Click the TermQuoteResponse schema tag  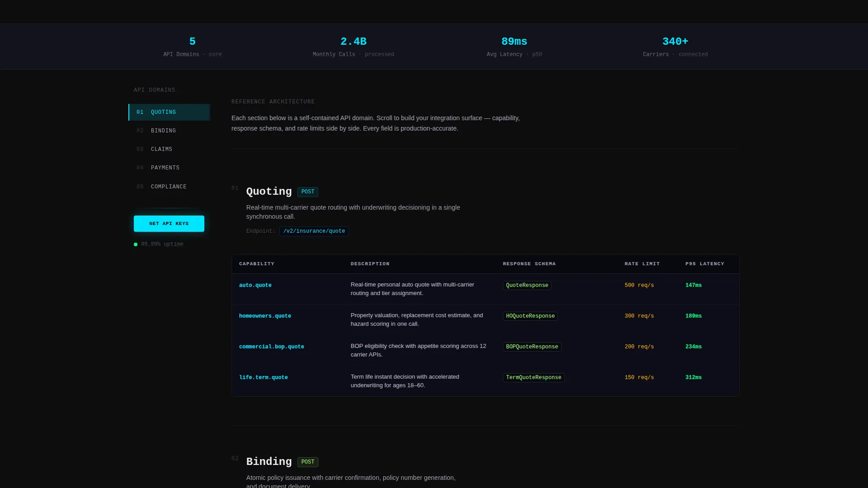(x=533, y=378)
